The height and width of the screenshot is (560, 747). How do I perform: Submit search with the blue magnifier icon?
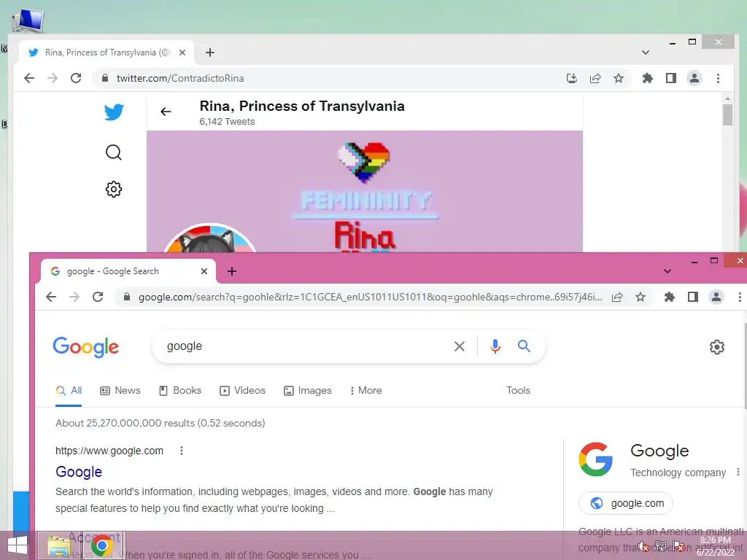(524, 346)
